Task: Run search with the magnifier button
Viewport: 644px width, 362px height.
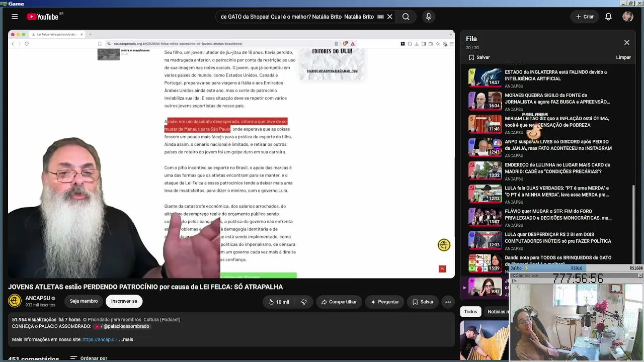Action: click(406, 17)
